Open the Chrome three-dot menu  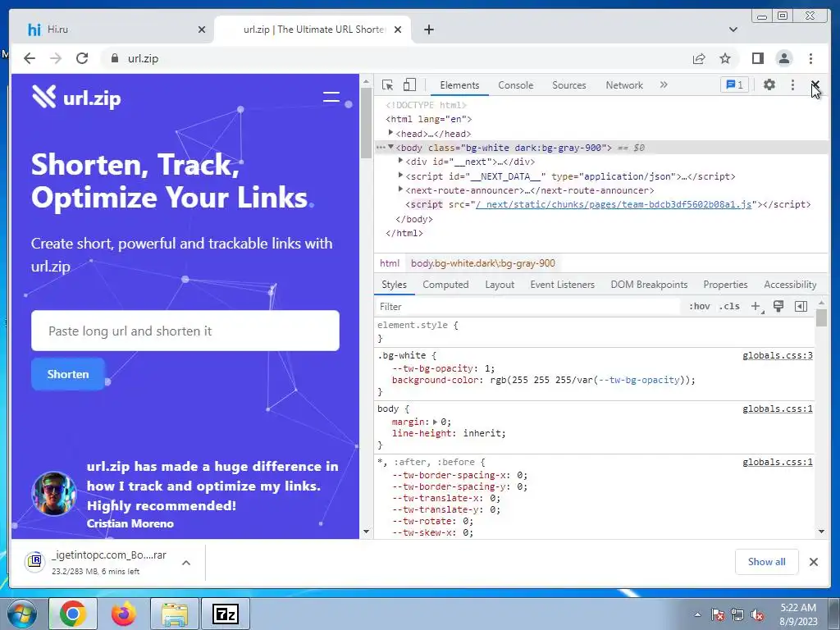point(810,58)
